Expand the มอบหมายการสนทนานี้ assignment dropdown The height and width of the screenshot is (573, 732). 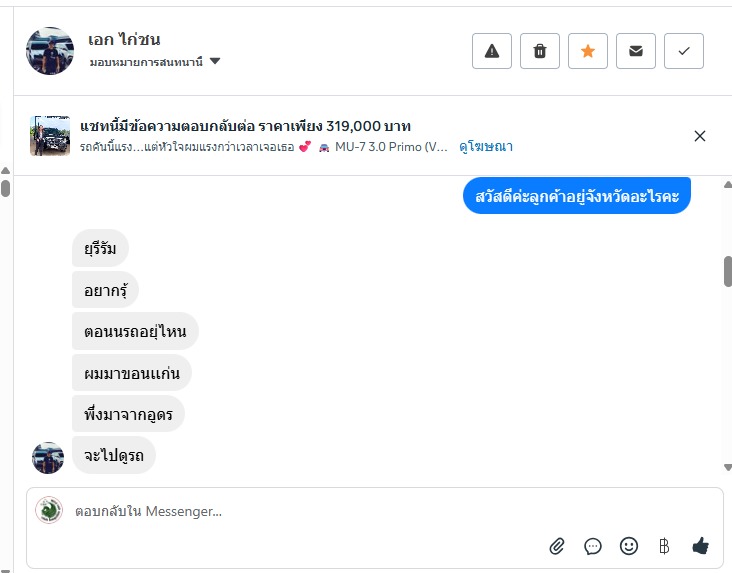pos(215,62)
